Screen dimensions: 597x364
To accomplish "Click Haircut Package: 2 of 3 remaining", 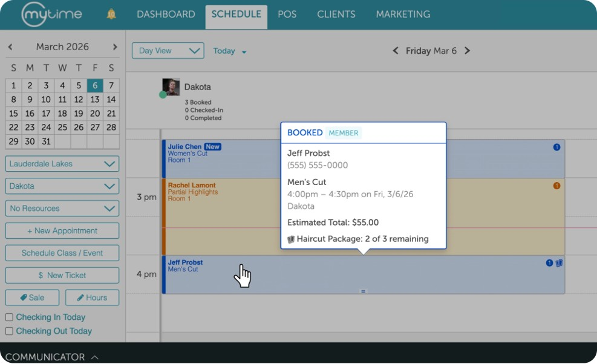I will [x=362, y=239].
